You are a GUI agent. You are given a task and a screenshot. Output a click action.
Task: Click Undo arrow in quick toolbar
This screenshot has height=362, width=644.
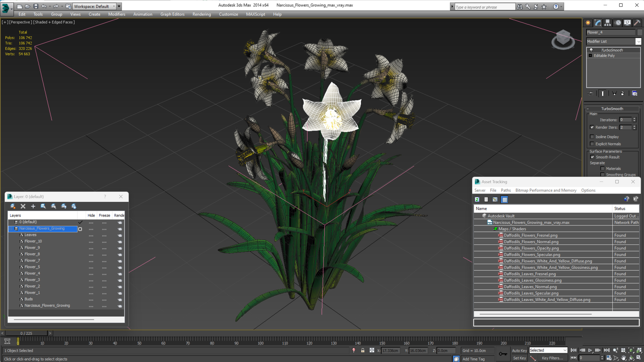[x=44, y=6]
